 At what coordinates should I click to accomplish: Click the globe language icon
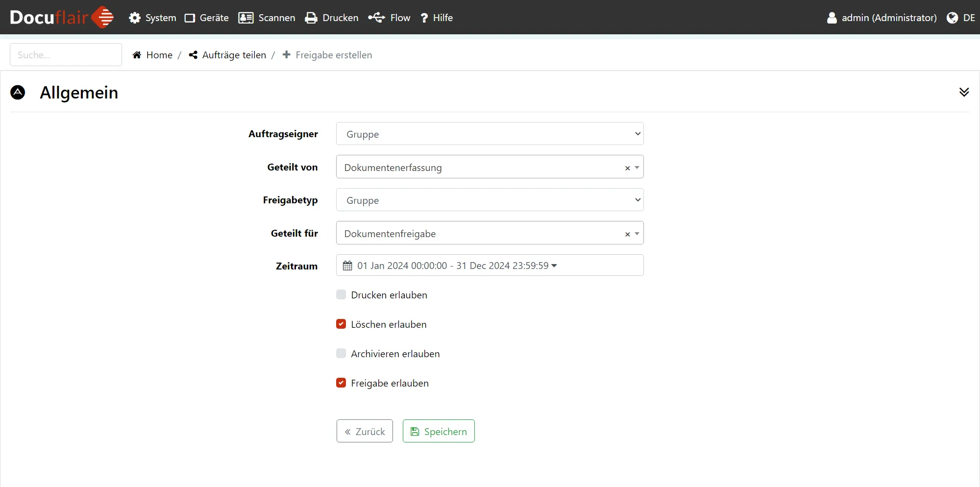(952, 18)
